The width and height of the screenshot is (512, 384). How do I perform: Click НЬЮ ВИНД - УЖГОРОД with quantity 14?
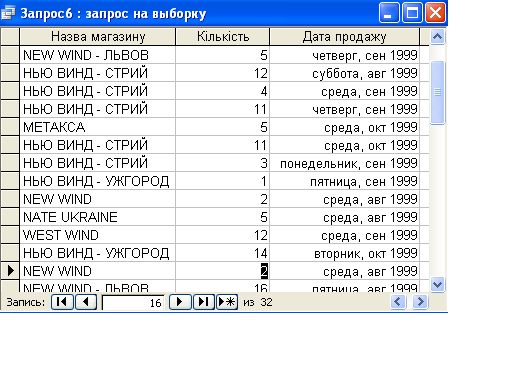(98, 253)
